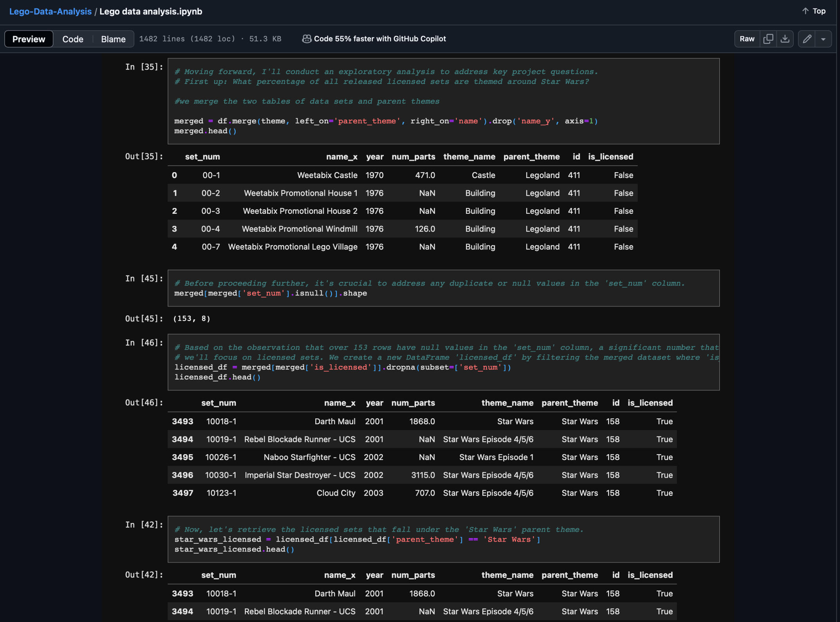Click the In [45] isnull code cell

point(443,288)
